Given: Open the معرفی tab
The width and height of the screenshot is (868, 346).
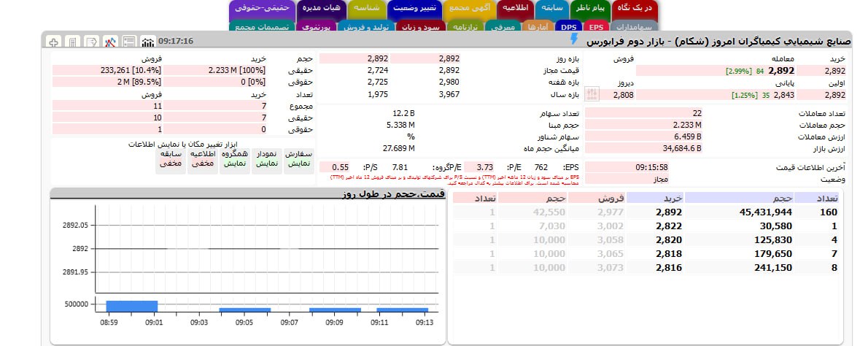Looking at the screenshot, I should (x=503, y=26).
